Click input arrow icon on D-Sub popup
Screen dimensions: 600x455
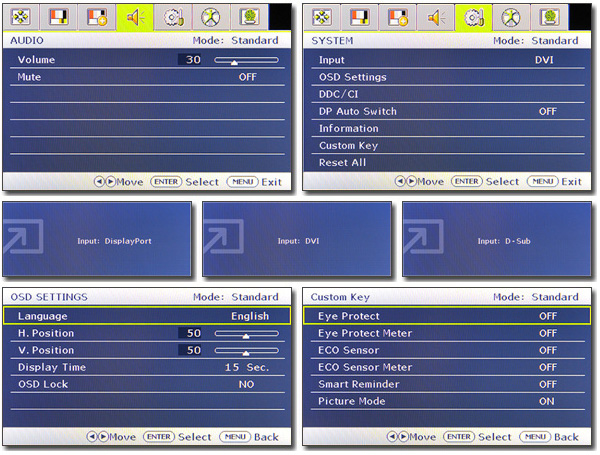424,236
